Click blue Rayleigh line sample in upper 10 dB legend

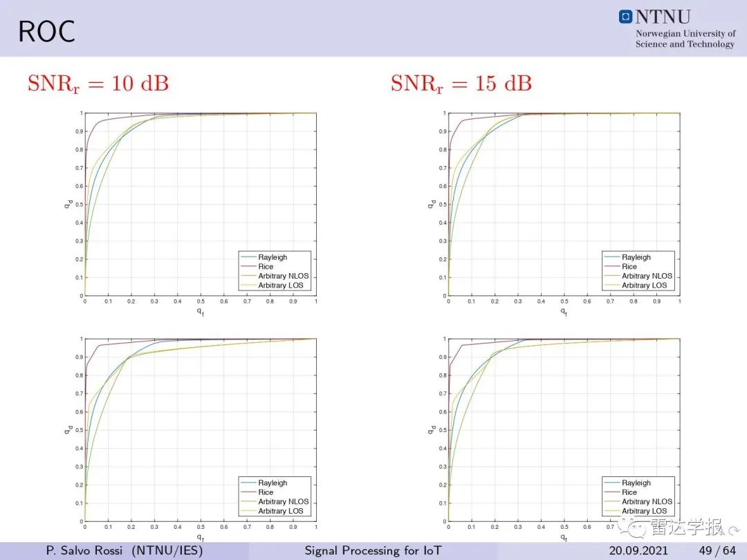tap(248, 257)
